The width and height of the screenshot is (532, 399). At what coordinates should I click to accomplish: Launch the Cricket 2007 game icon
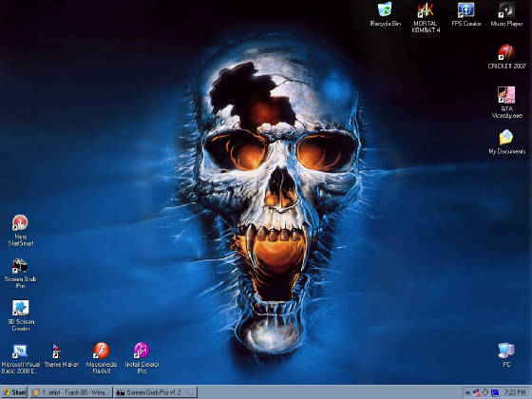point(506,57)
